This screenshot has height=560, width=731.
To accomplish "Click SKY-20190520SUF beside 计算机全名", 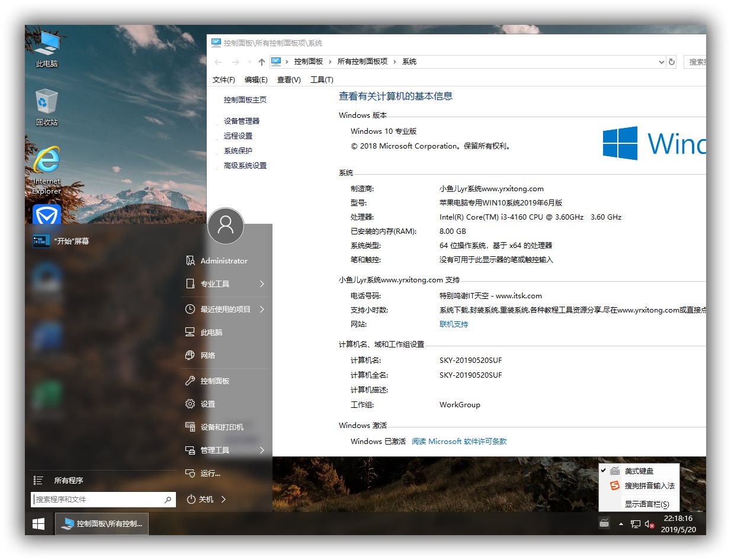I will click(x=471, y=375).
